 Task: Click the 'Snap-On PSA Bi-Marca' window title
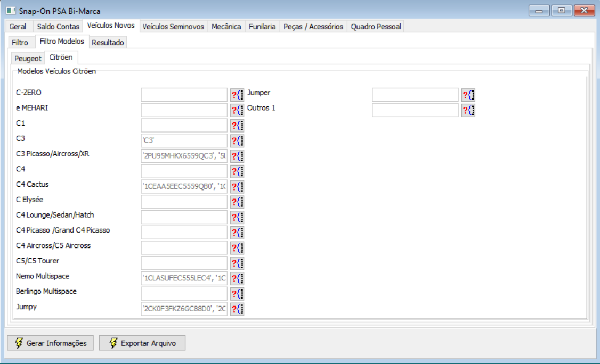click(60, 11)
